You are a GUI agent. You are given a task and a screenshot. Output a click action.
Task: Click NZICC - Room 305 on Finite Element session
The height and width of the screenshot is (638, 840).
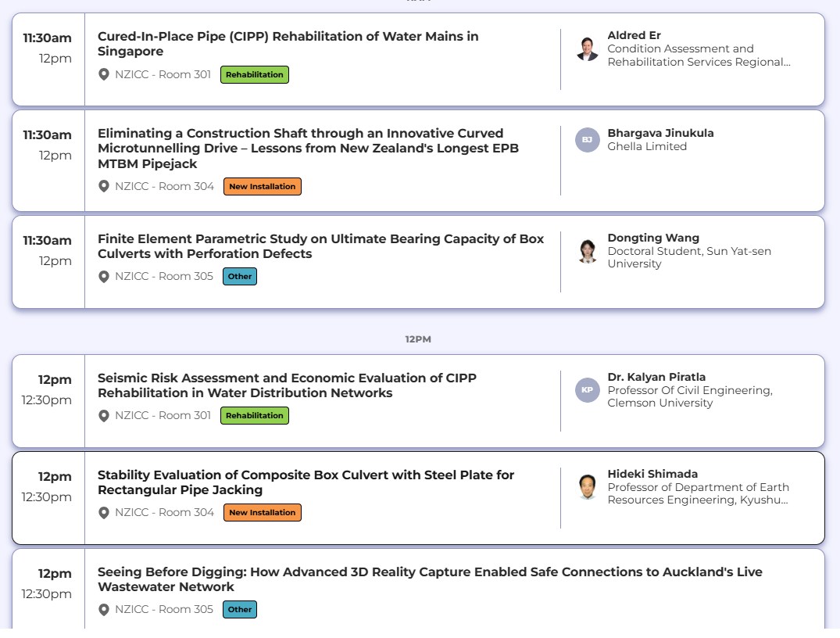point(164,276)
